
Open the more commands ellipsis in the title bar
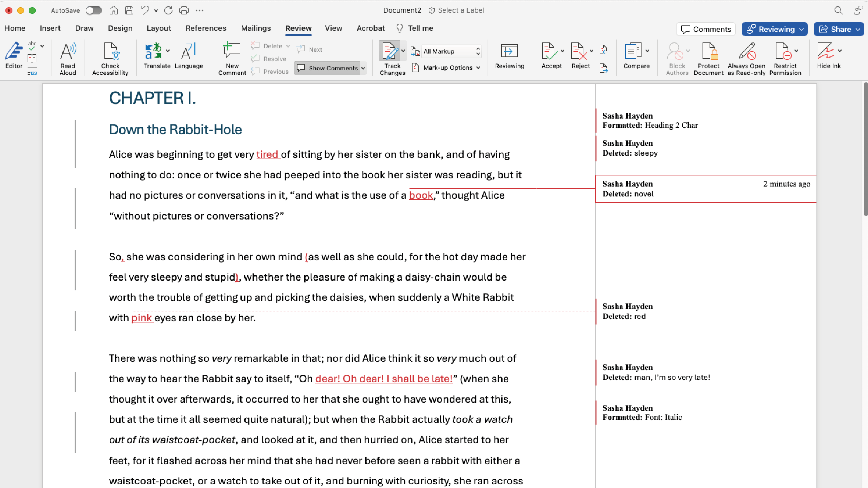199,10
